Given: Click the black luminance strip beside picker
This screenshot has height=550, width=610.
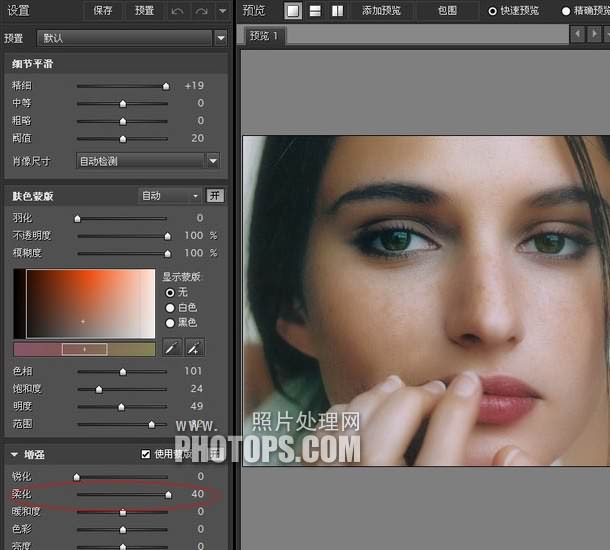Looking at the screenshot, I should (x=19, y=303).
